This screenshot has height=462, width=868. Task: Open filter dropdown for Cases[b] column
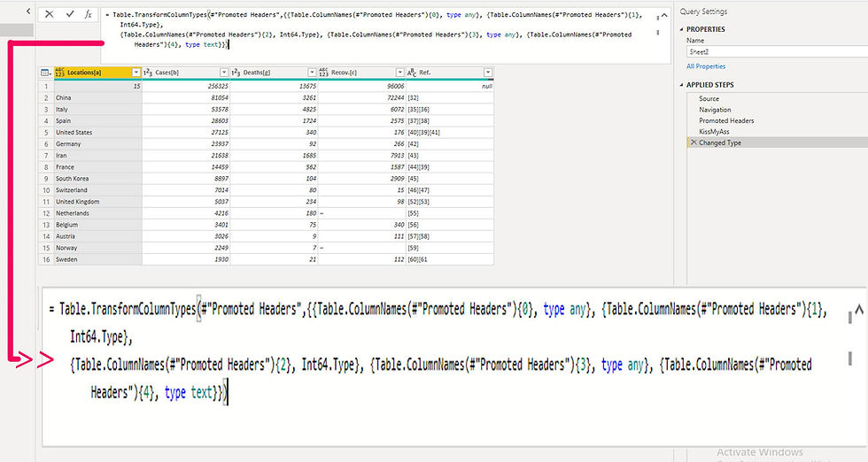[224, 73]
